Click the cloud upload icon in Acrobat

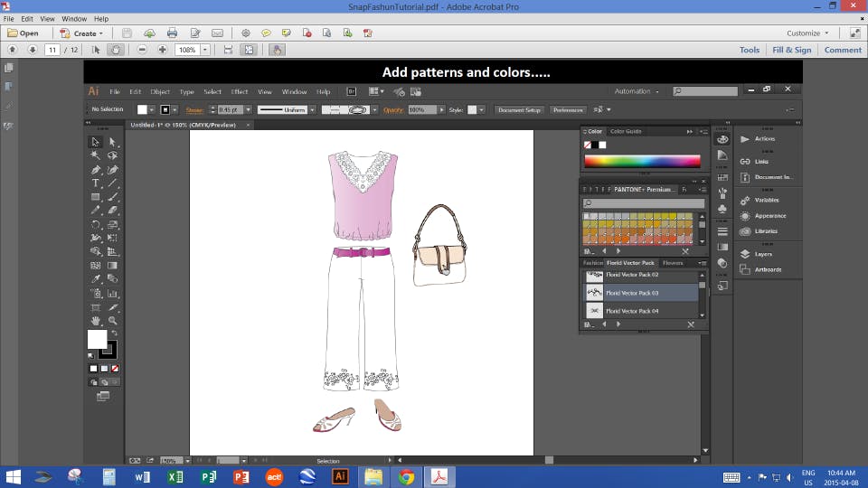(149, 33)
